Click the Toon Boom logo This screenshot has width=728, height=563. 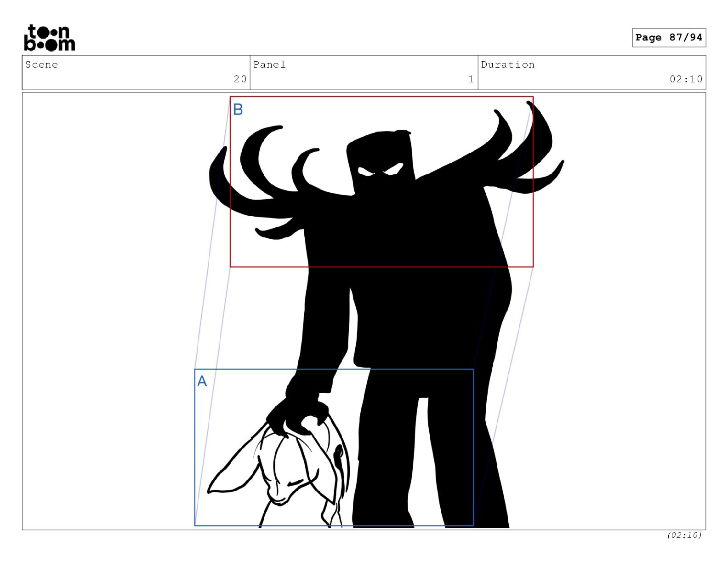point(49,38)
